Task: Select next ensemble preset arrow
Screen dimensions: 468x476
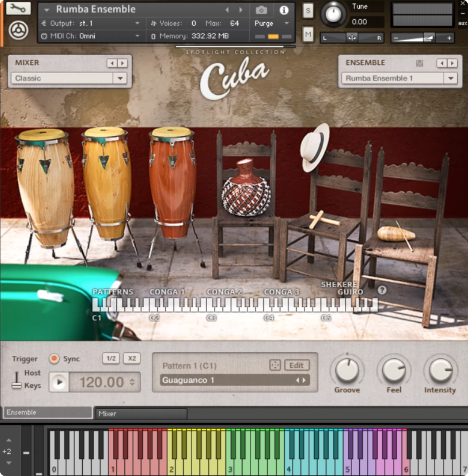Action: coord(453,63)
